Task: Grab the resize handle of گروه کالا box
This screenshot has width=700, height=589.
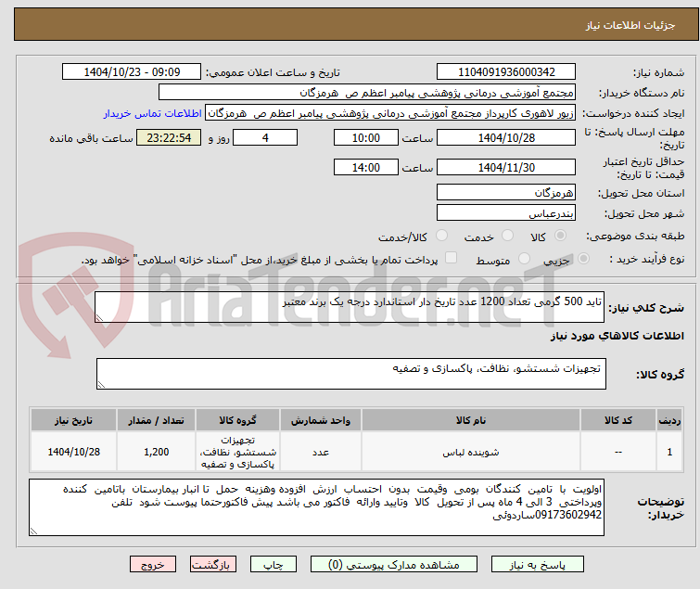Action: tap(101, 385)
